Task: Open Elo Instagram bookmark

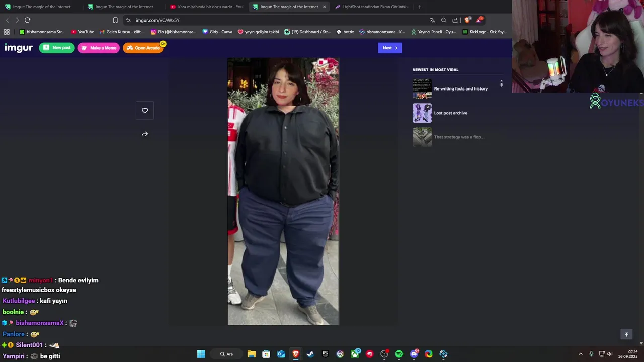Action: tap(174, 32)
